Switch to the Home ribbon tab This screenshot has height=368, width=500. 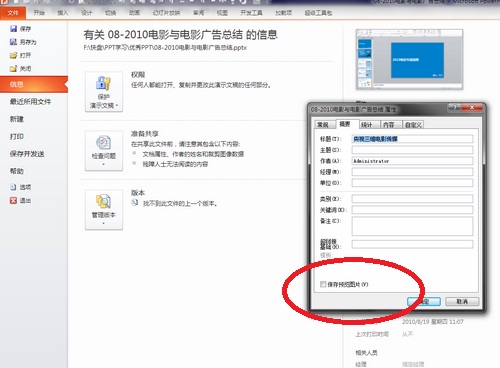[39, 13]
